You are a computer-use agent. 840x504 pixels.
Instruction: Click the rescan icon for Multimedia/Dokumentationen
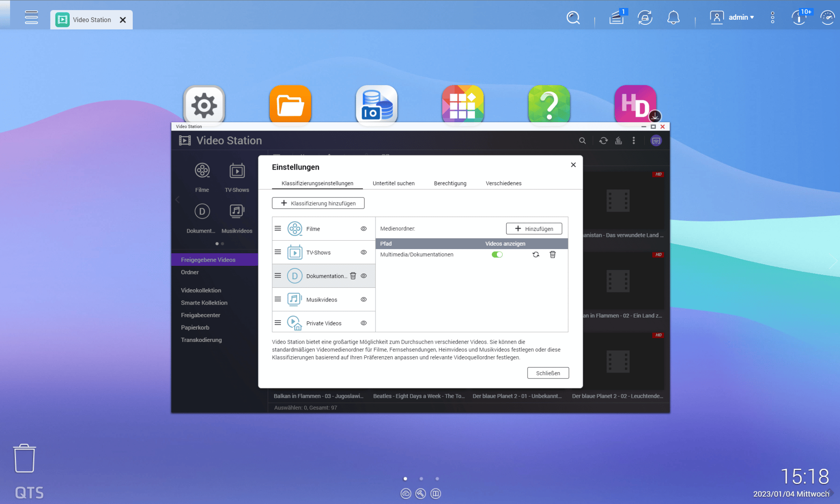click(535, 255)
